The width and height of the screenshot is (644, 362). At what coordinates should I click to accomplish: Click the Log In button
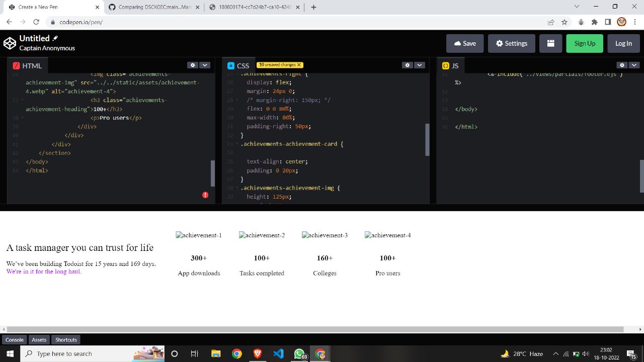click(623, 43)
